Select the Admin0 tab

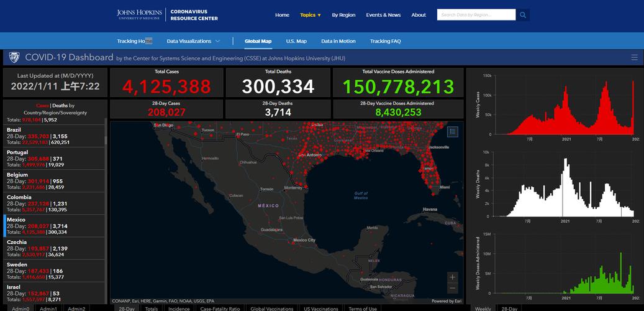tap(20, 308)
